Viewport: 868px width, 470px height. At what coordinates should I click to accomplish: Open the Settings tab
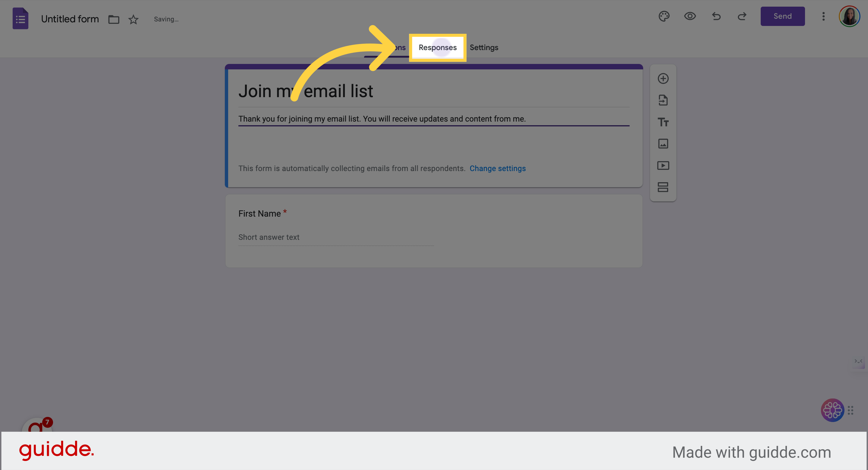coord(484,48)
